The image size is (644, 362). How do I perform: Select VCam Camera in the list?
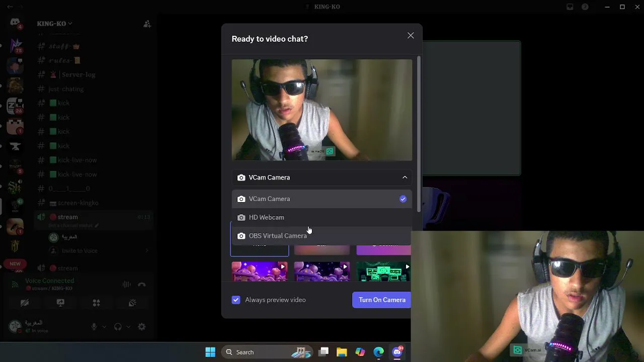coord(322,199)
